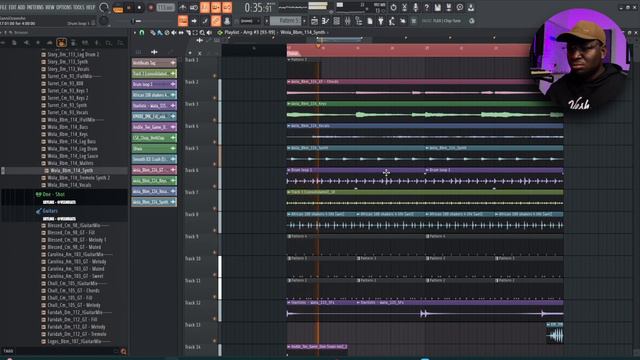Select the Slip tool in Playlist toolbar
The height and width of the screenshot is (360, 640).
(x=181, y=33)
